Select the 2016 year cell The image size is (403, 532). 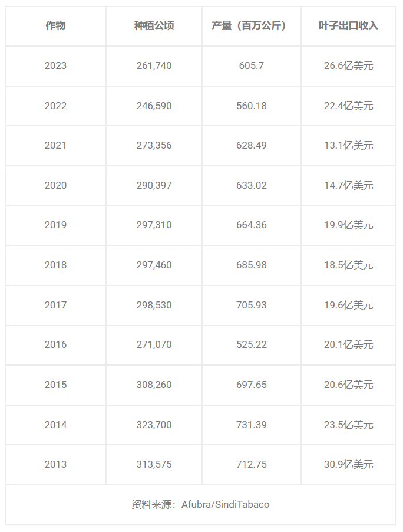(x=55, y=344)
